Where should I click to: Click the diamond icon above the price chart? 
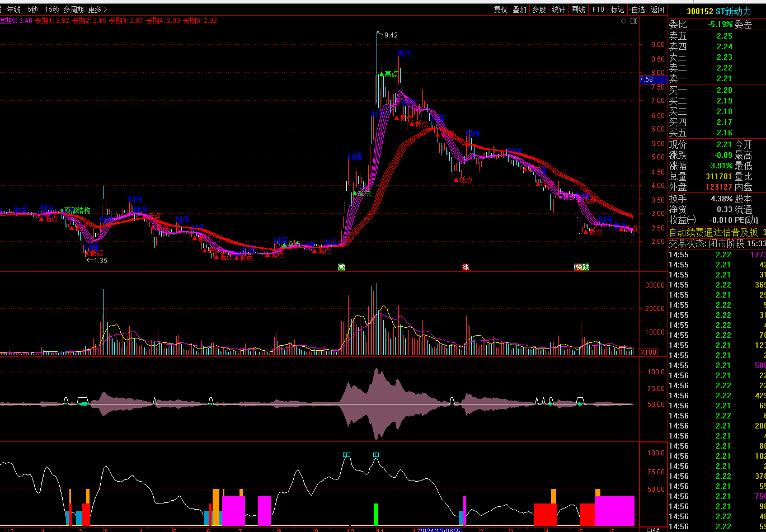point(624,21)
